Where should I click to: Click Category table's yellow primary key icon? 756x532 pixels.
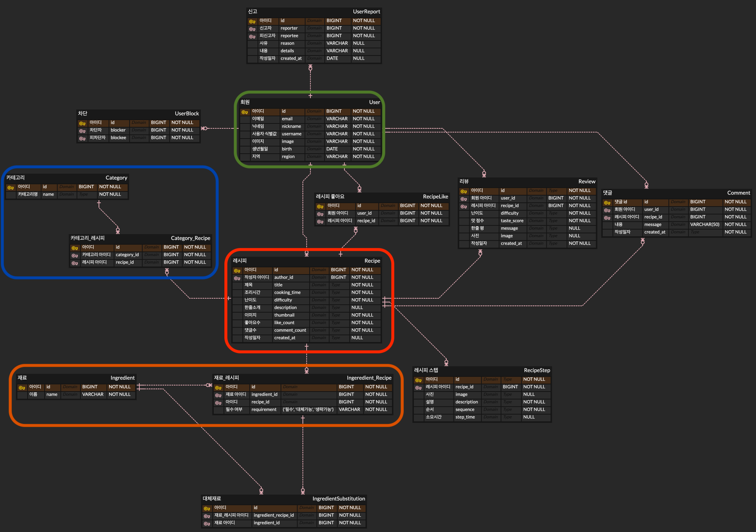[11, 188]
